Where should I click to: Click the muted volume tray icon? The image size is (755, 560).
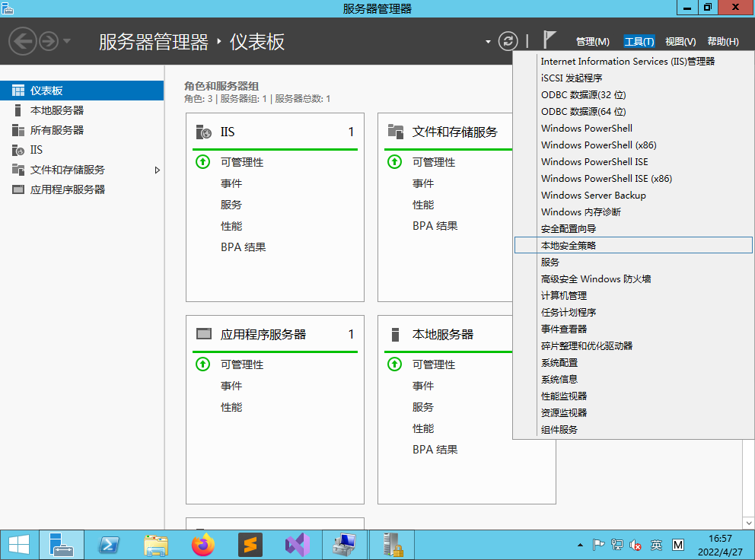635,545
